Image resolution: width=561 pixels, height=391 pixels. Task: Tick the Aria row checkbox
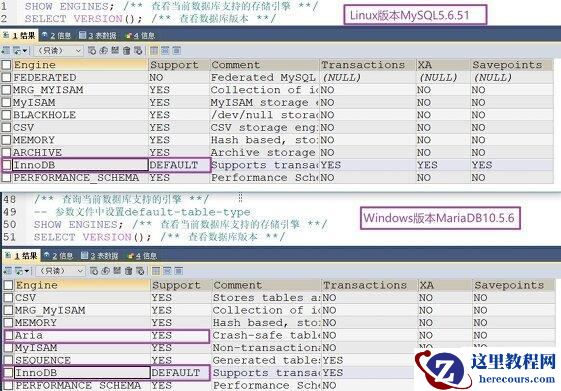(x=9, y=335)
